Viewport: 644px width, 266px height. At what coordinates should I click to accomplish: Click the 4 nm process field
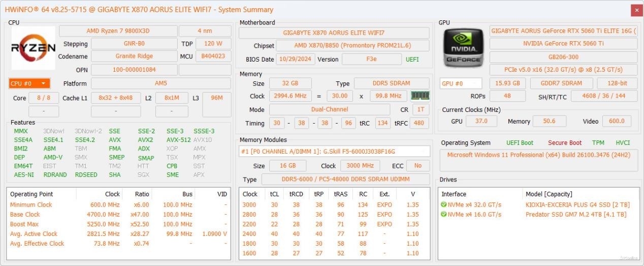205,31
